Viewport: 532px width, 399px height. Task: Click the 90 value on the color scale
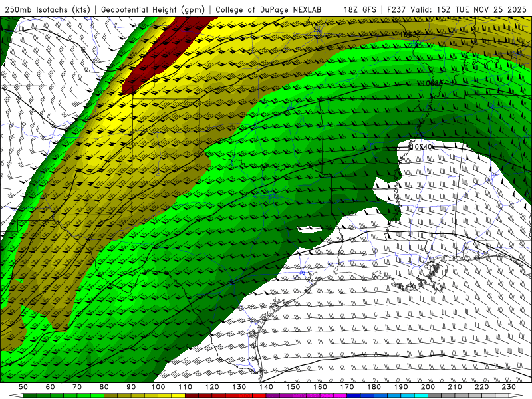[131, 387]
